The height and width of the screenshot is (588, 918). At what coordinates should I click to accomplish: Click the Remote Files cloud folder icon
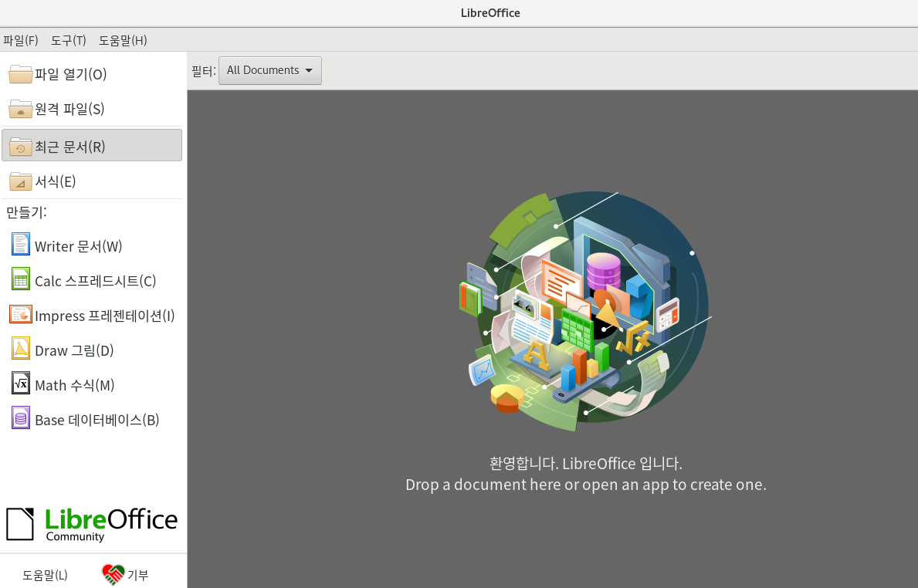coord(21,109)
